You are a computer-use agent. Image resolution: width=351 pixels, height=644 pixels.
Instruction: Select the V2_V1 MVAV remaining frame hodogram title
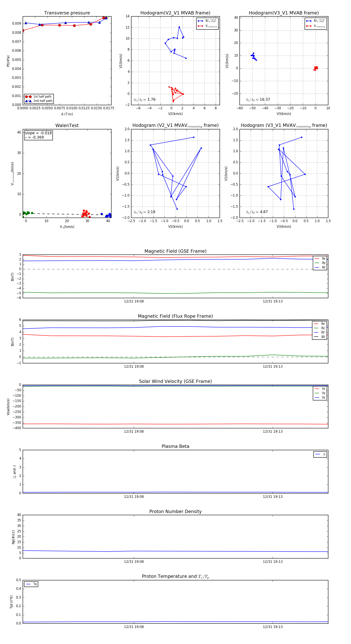click(175, 125)
